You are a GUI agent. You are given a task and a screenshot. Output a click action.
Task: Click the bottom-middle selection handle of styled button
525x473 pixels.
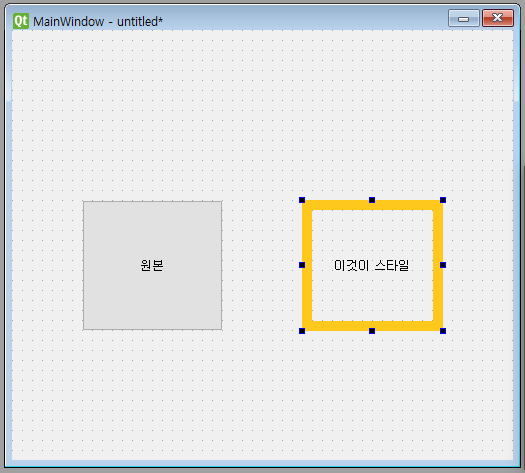coord(372,331)
